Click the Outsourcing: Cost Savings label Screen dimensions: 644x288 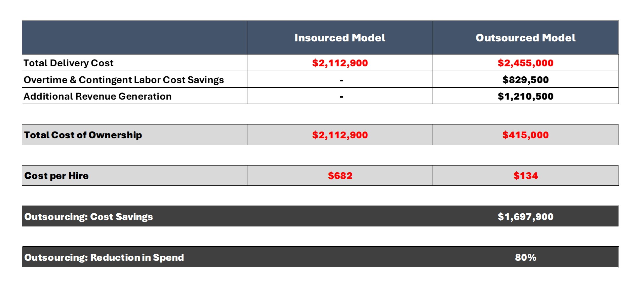(89, 217)
